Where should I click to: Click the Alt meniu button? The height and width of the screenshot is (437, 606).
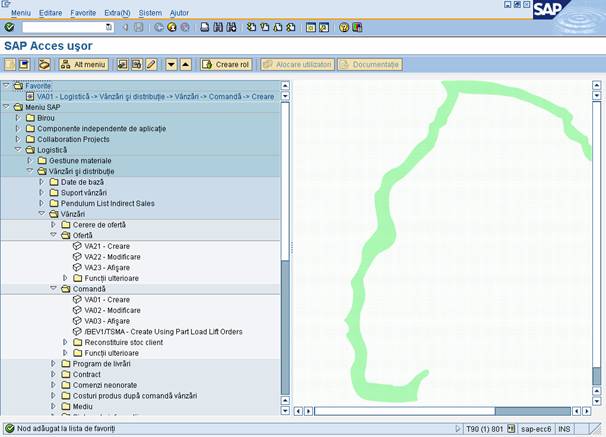tap(84, 65)
